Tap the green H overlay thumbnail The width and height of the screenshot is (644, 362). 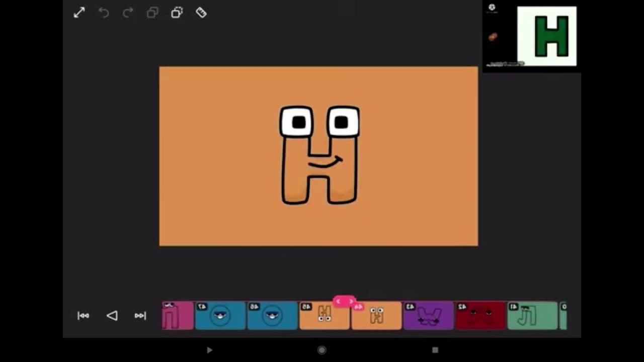pyautogui.click(x=547, y=36)
